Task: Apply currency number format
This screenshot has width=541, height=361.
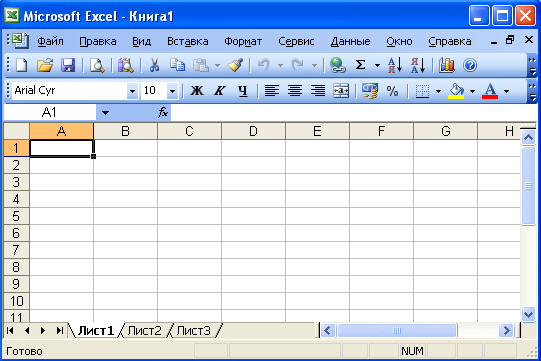Action: [370, 91]
